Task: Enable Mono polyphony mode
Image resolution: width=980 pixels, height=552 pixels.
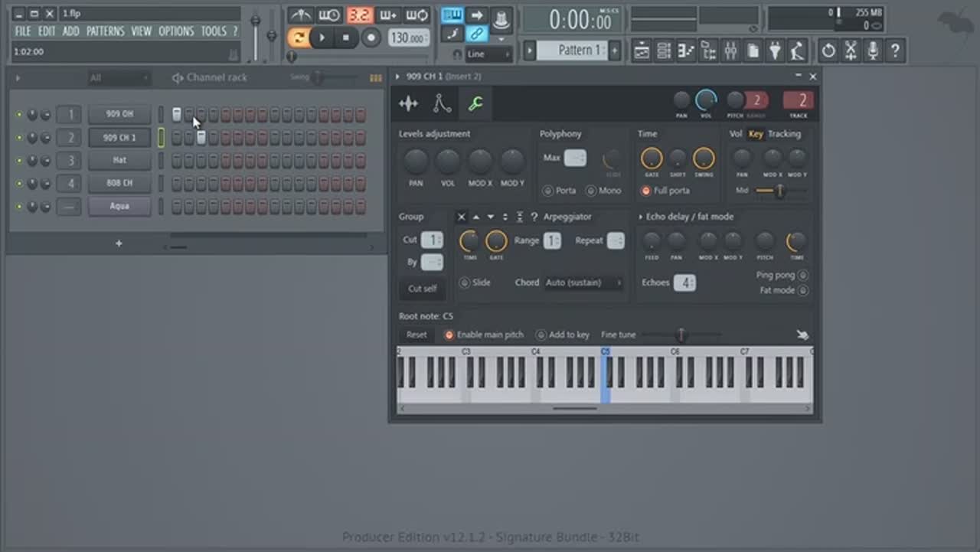Action: [591, 191]
